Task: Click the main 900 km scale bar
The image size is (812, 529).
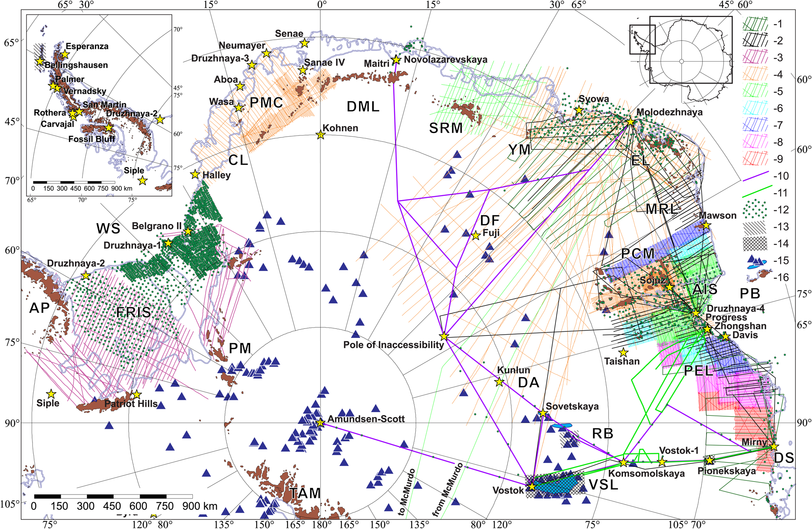Action: [113, 497]
